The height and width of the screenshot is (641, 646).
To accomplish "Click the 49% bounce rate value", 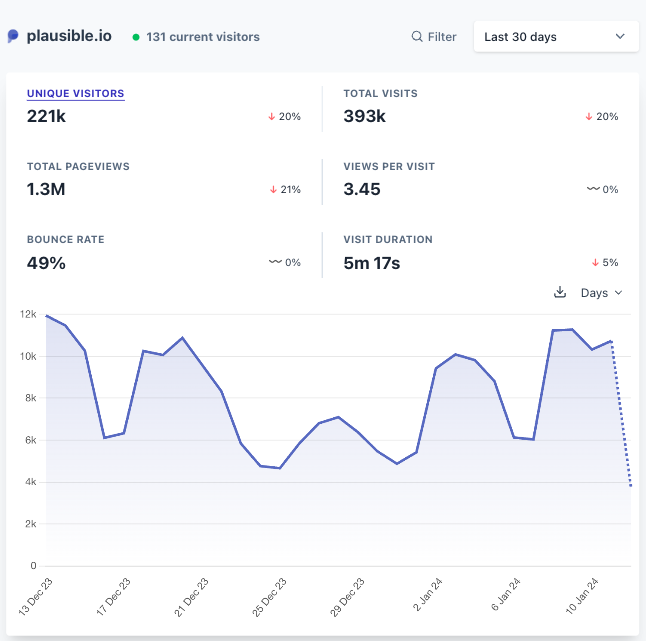I will [x=46, y=263].
